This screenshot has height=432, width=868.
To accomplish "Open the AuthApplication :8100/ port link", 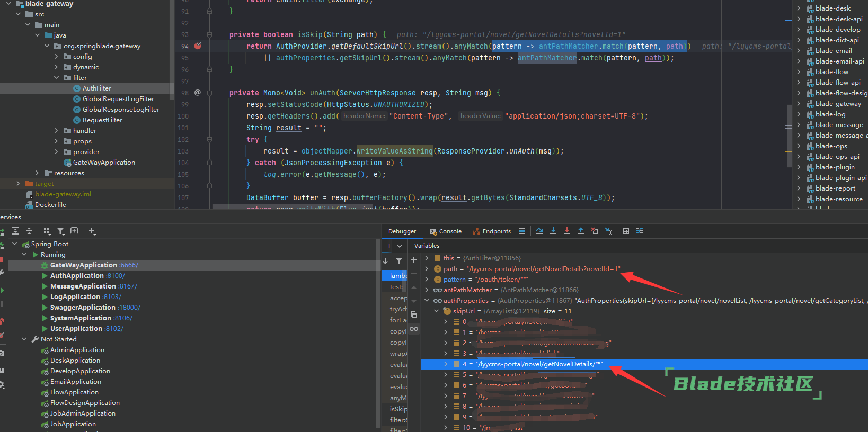I will (116, 276).
